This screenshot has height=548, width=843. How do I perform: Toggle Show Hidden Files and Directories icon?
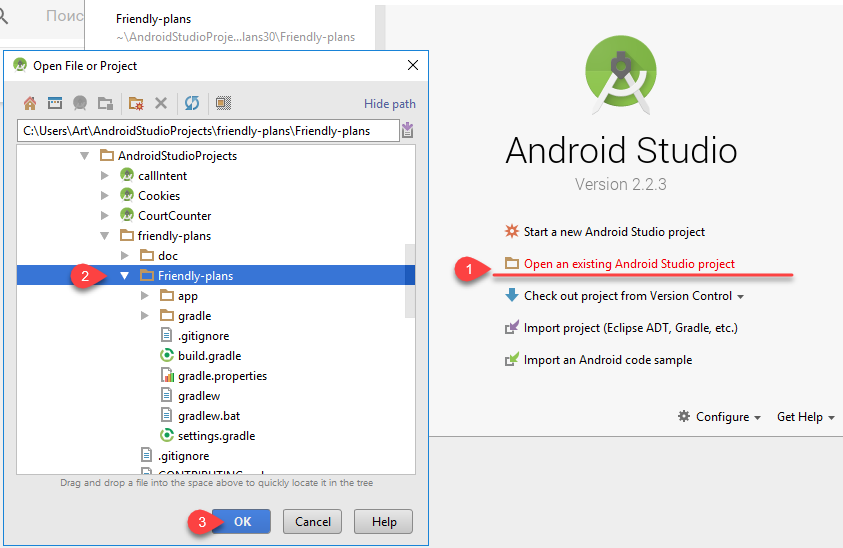(x=223, y=103)
